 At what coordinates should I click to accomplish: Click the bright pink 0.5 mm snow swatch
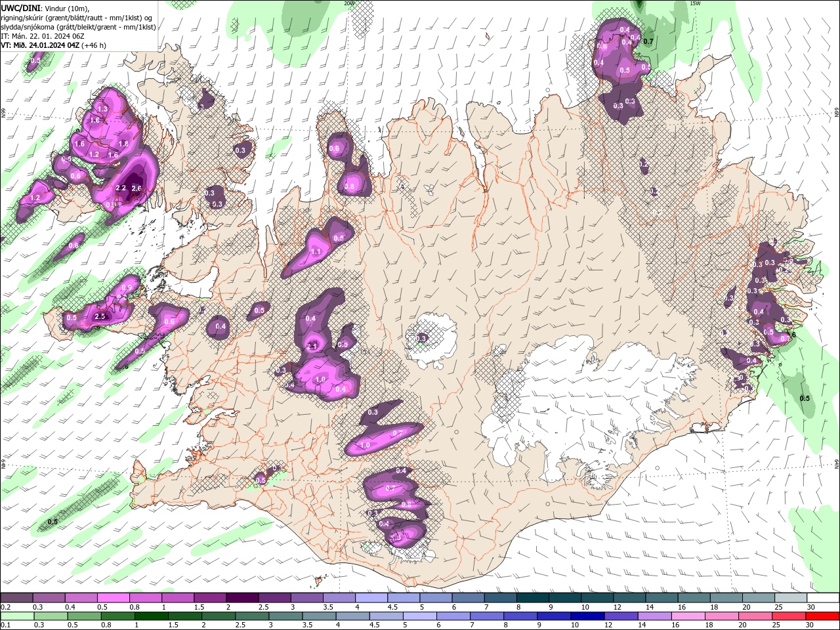[x=113, y=598]
